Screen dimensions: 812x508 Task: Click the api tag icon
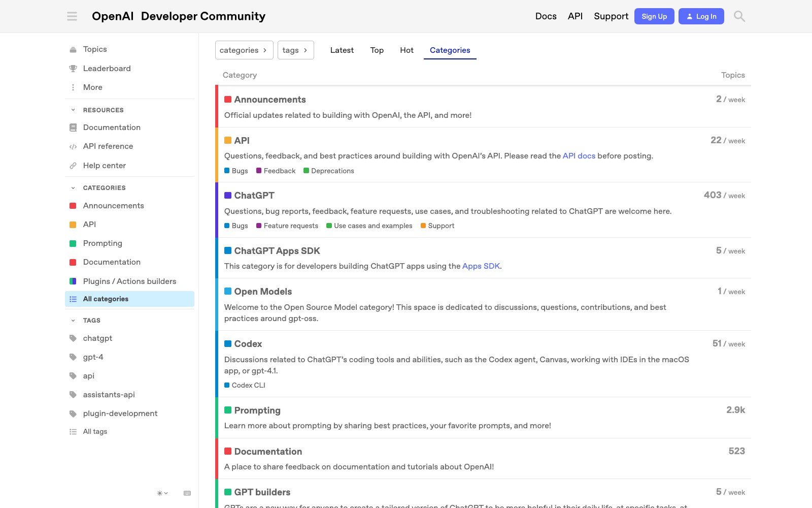pyautogui.click(x=73, y=376)
